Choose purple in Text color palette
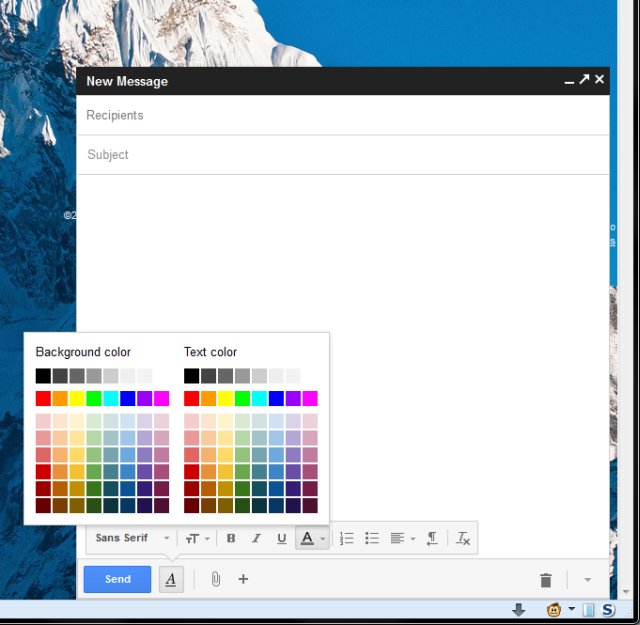The image size is (640, 625). click(293, 398)
